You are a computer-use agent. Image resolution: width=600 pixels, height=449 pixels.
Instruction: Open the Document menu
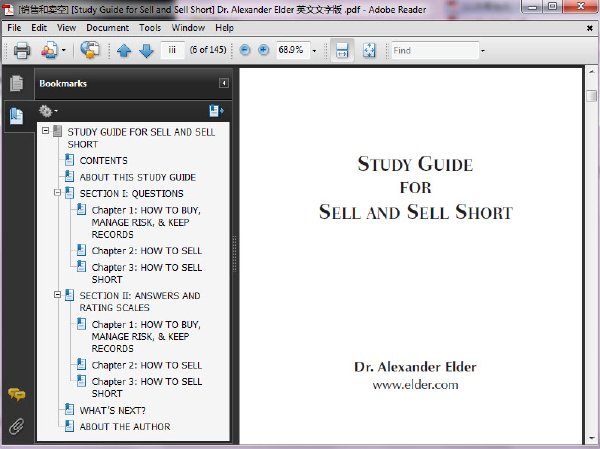107,28
